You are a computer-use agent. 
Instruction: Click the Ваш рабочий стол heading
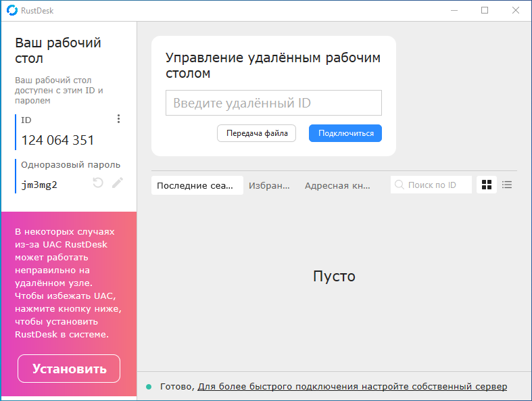(58, 51)
